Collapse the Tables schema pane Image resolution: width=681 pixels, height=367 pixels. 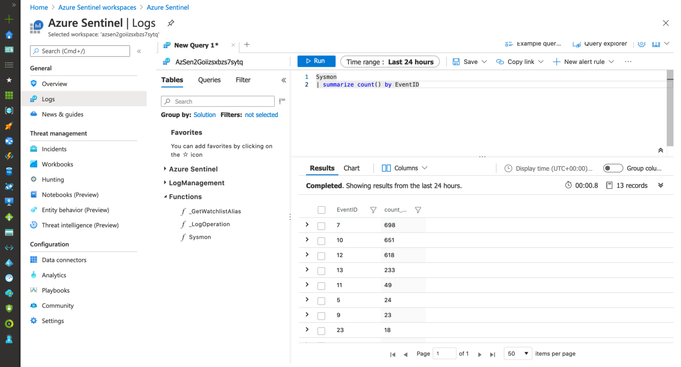[x=284, y=80]
